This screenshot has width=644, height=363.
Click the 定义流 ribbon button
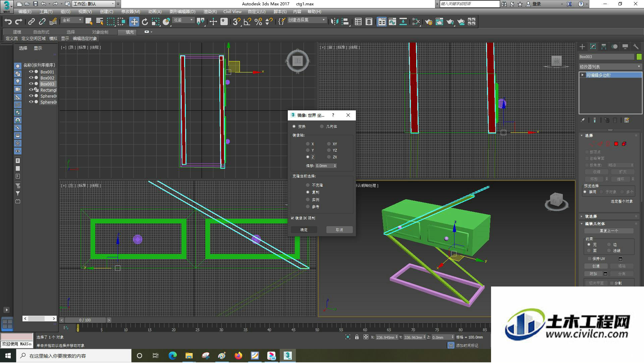click(12, 39)
